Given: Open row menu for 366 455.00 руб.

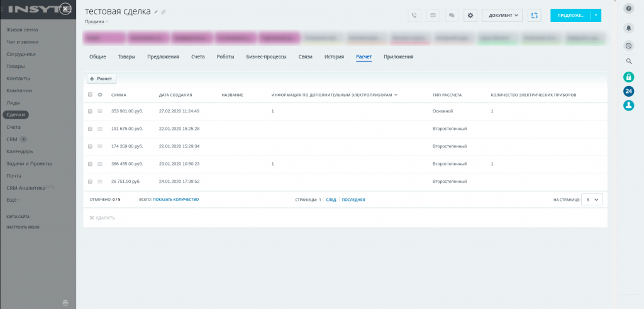Looking at the screenshot, I should point(100,164).
